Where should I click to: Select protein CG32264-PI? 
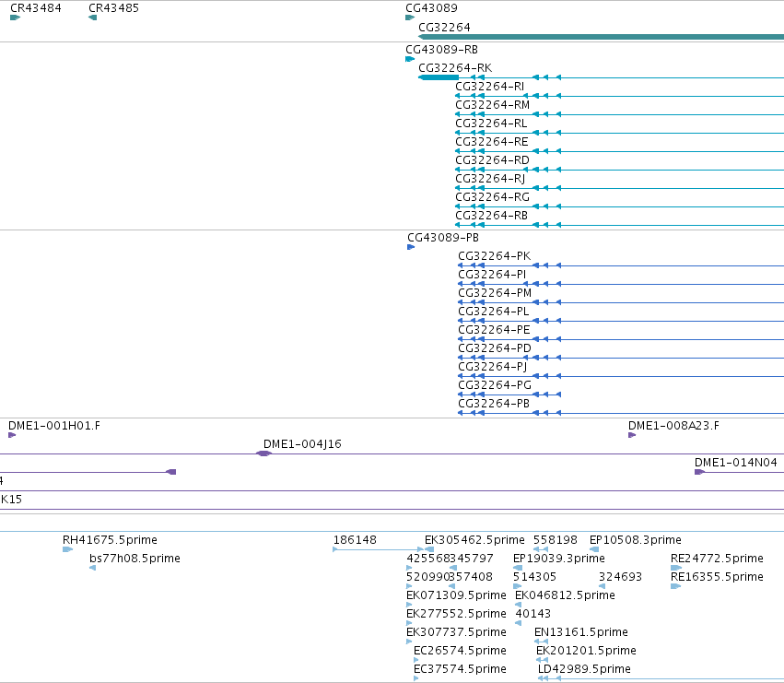point(492,274)
